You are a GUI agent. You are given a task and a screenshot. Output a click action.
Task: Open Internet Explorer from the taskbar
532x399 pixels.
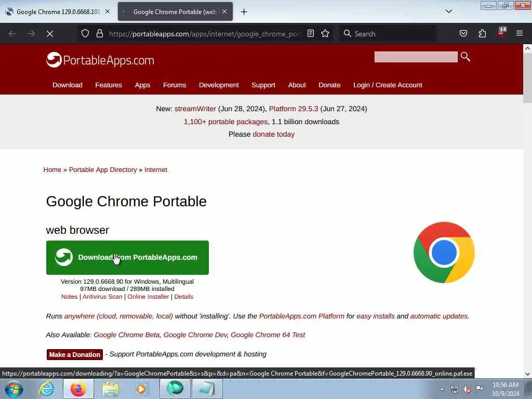(x=46, y=389)
